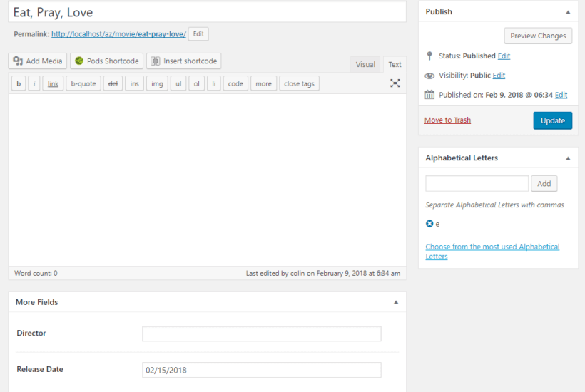
Task: Focus the Release Date field
Action: (x=262, y=370)
